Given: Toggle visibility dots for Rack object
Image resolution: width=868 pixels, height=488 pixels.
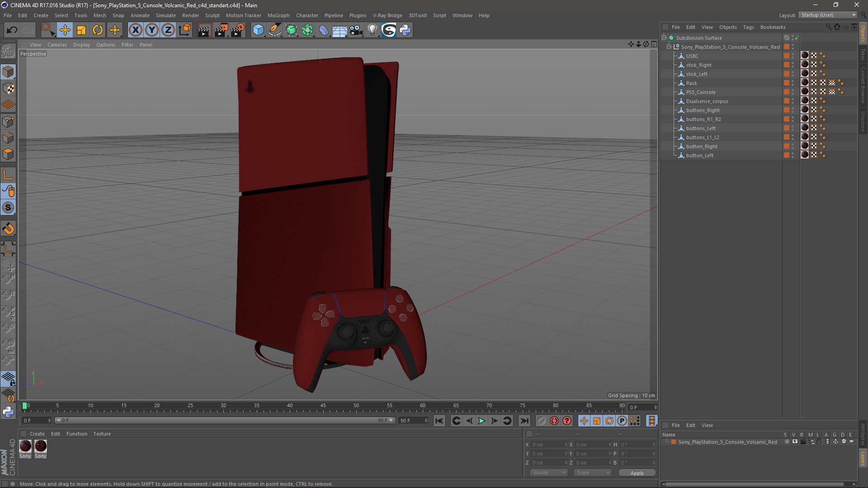Looking at the screenshot, I should tap(793, 83).
